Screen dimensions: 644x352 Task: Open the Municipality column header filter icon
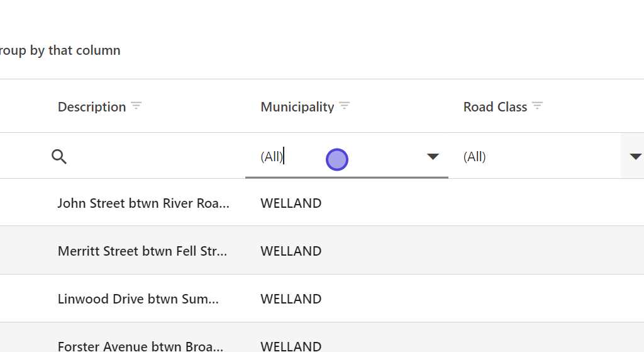point(344,106)
